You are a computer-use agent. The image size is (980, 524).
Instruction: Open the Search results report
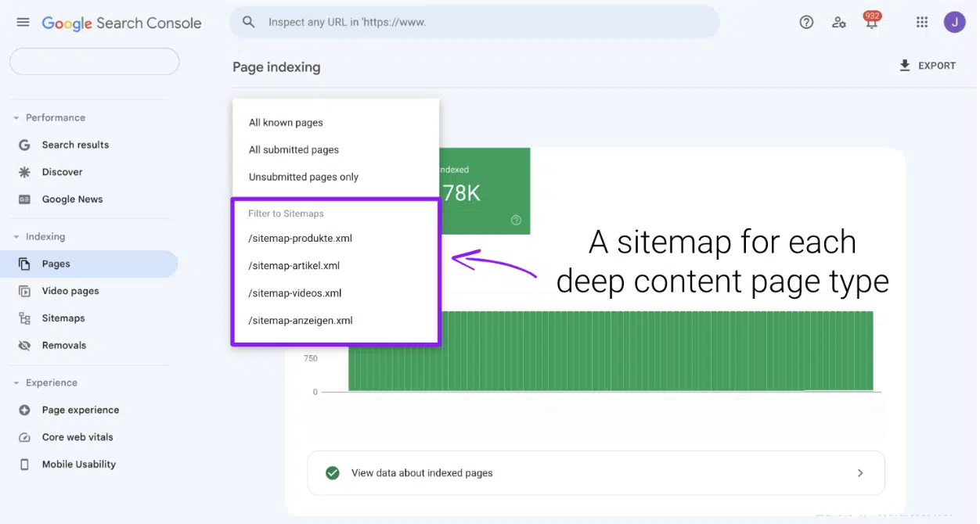coord(74,144)
